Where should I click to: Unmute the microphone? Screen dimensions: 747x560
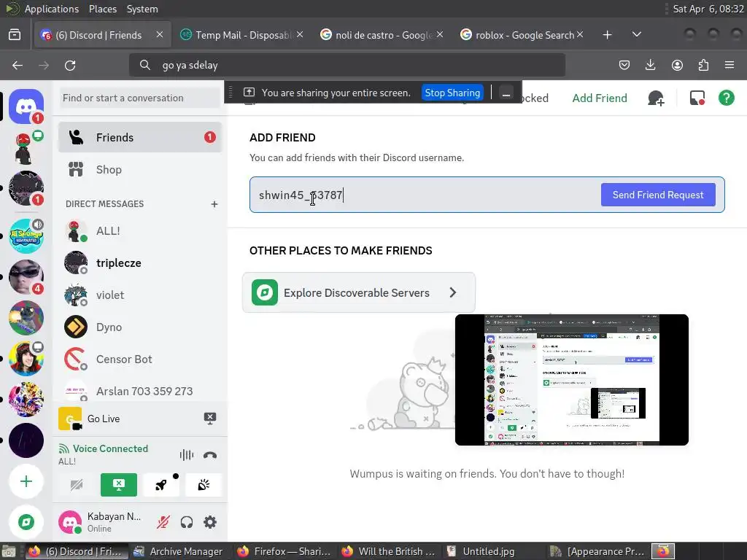pos(163,522)
